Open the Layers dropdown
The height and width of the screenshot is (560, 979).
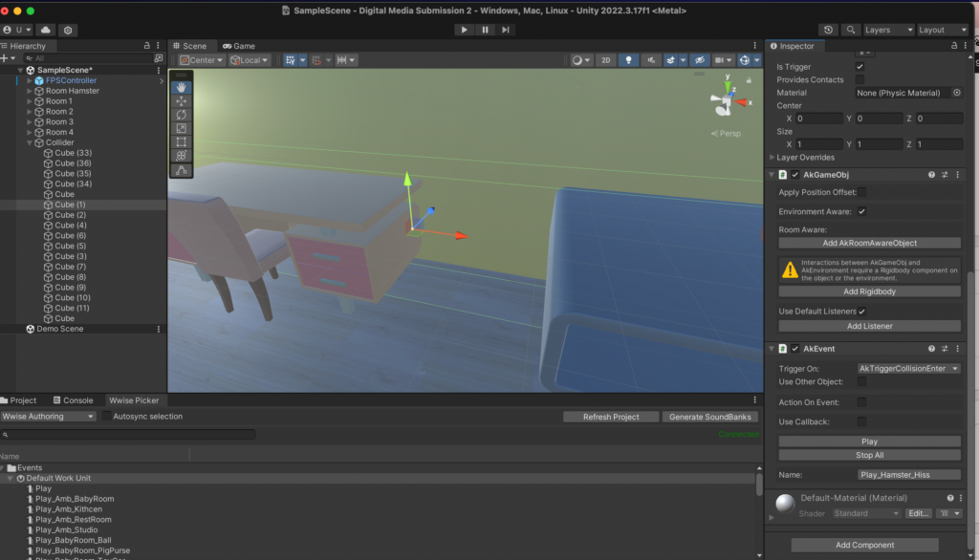pos(888,30)
